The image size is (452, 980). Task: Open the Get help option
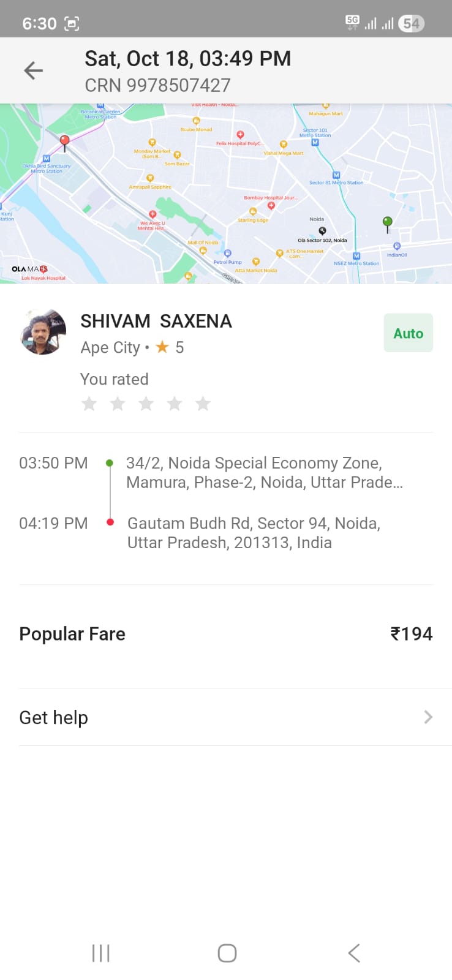click(x=54, y=717)
